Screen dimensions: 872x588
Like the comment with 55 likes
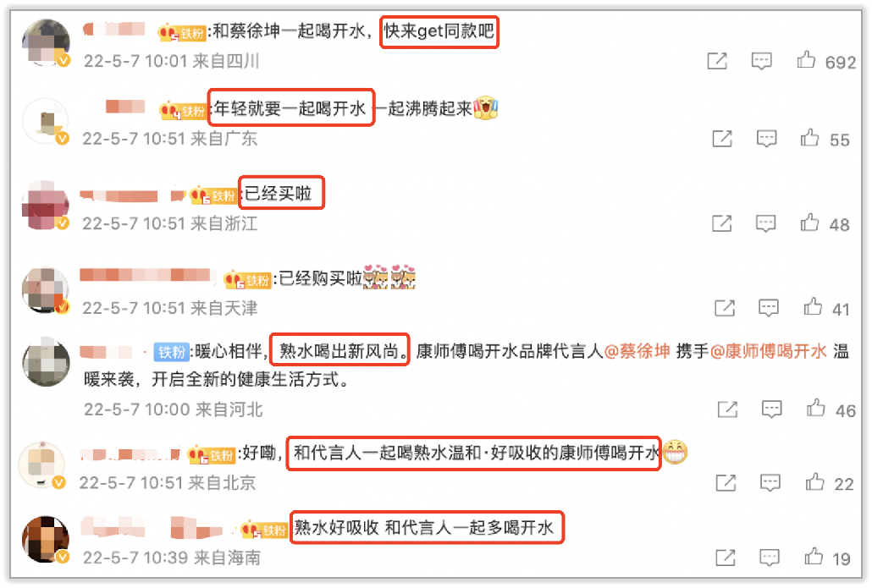tap(809, 138)
